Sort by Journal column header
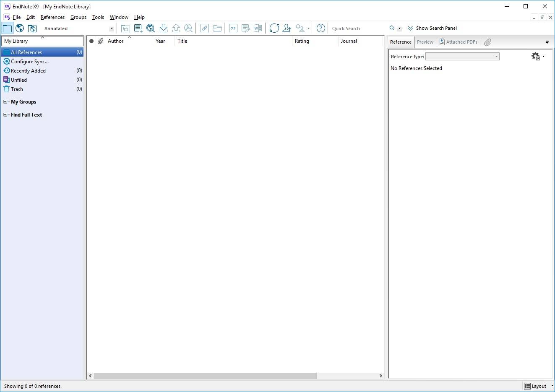 pyautogui.click(x=361, y=41)
